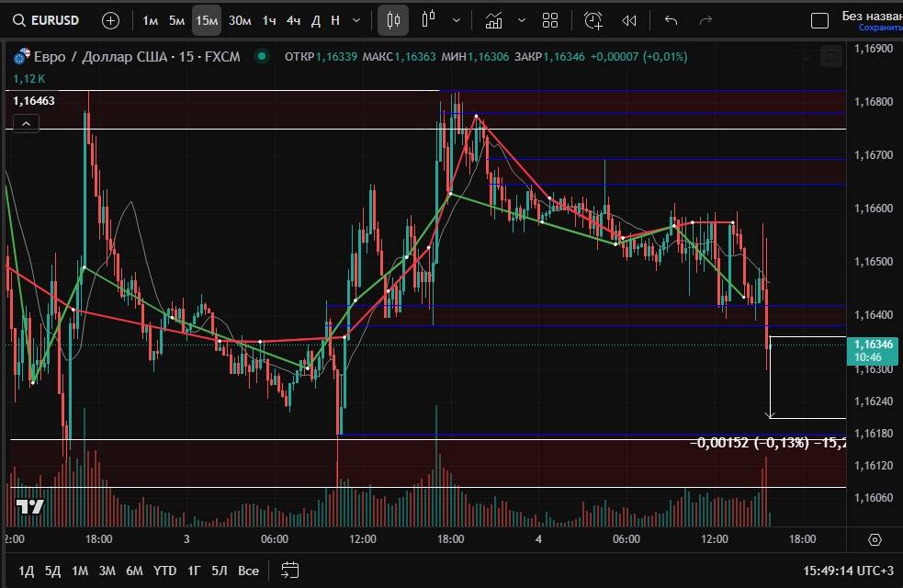Select the 5Д date range
The image size is (903, 588).
pyautogui.click(x=53, y=571)
